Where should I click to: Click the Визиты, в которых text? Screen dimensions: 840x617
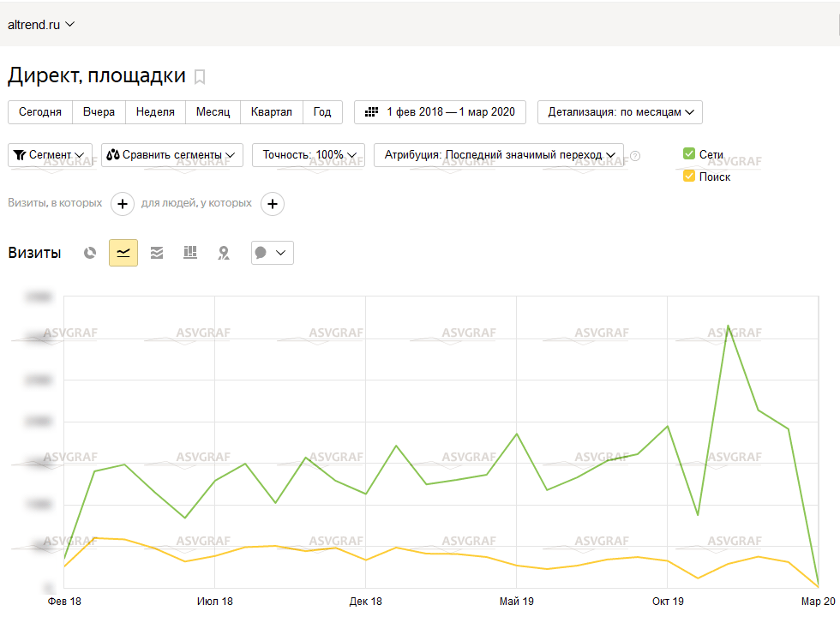[x=55, y=203]
